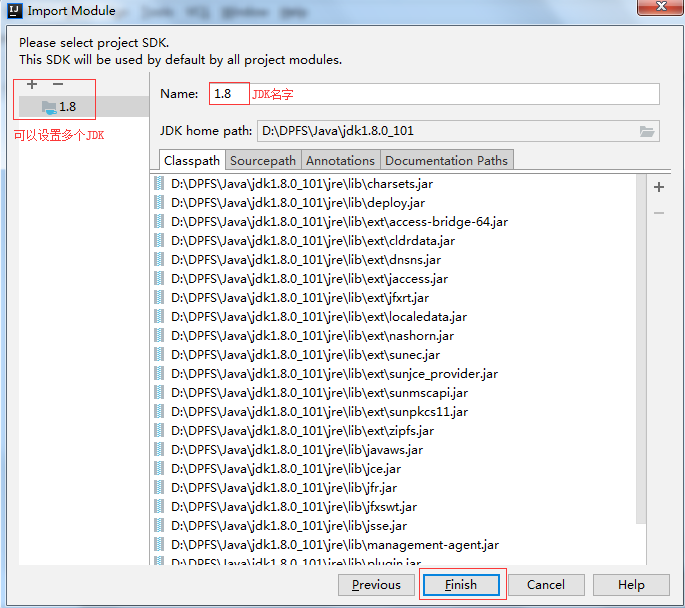
Task: Select the dnsns.jar row
Action: pyautogui.click(x=393, y=260)
